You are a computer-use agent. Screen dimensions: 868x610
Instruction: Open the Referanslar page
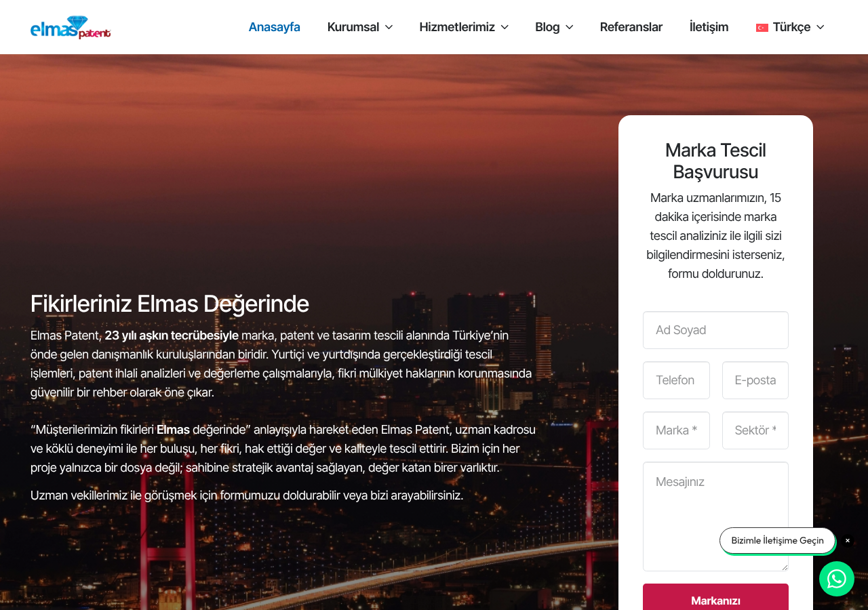click(631, 27)
